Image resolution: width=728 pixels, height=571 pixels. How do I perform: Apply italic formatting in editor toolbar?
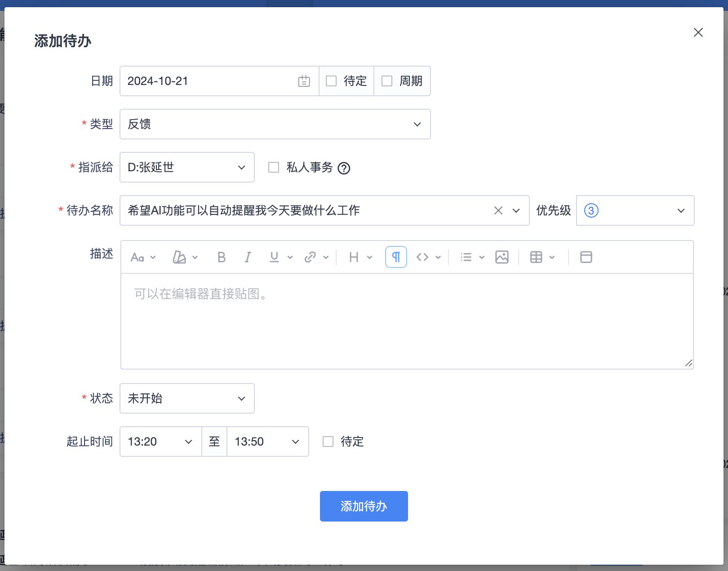(x=248, y=257)
